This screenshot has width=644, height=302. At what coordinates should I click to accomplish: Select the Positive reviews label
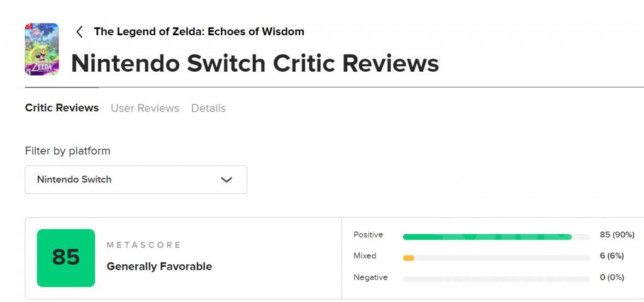pyautogui.click(x=369, y=235)
